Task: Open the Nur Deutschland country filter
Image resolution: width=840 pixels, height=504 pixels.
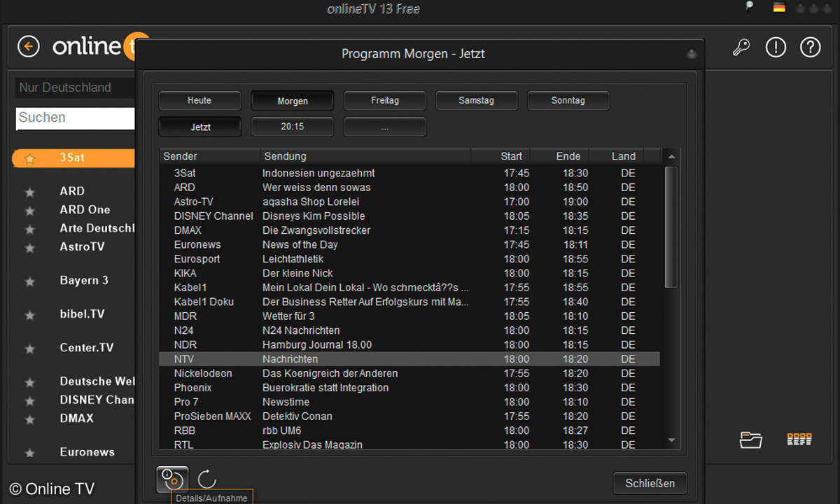Action: 75,87
